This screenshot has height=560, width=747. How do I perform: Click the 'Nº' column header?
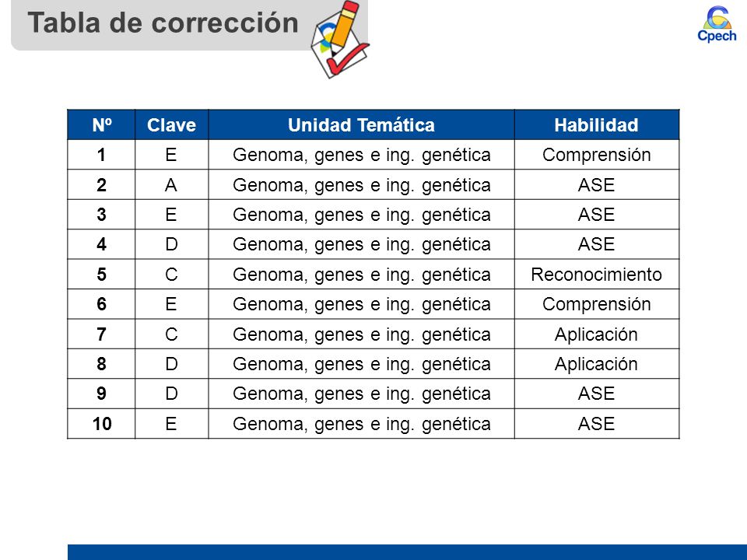point(101,124)
